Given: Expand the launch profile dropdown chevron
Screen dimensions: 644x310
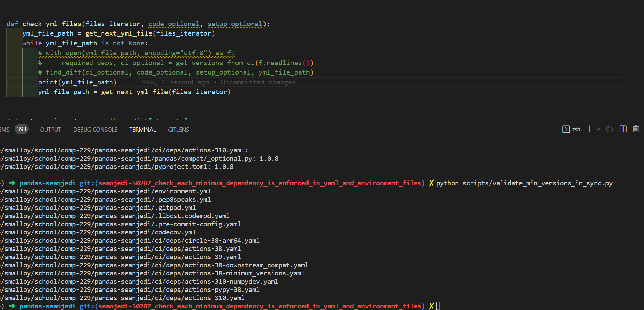Looking at the screenshot, I should click(x=598, y=129).
